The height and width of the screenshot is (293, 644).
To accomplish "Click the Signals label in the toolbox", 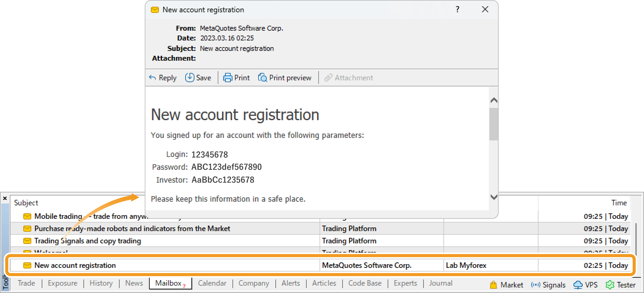I will 554,285.
